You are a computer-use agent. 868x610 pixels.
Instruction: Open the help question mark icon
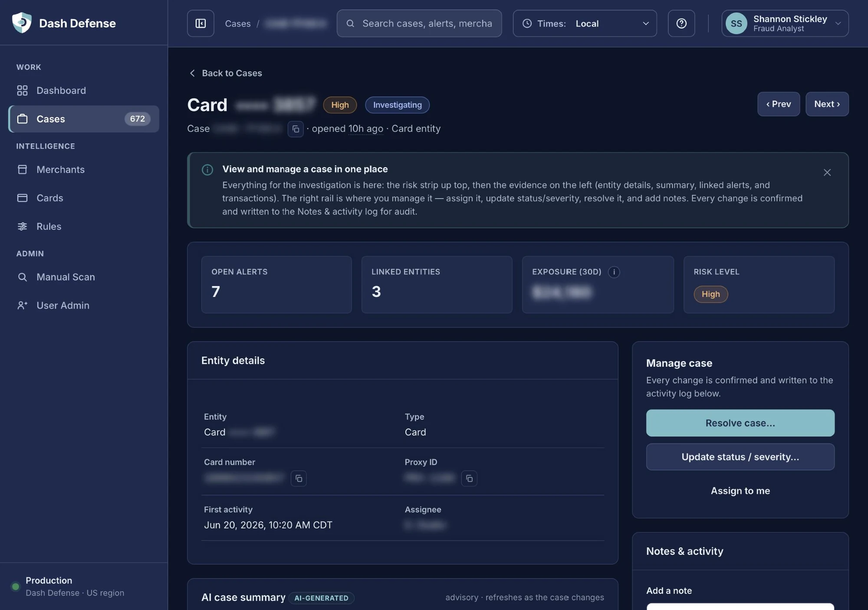click(681, 23)
